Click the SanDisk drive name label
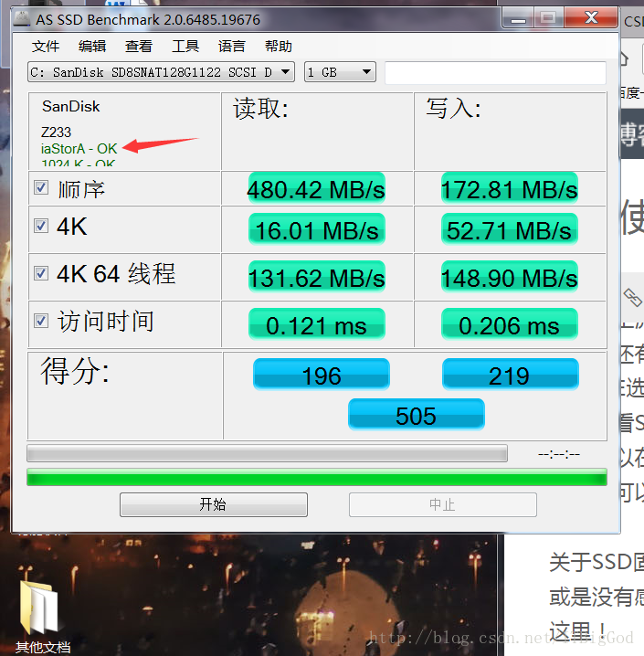Image resolution: width=644 pixels, height=656 pixels. click(70, 106)
